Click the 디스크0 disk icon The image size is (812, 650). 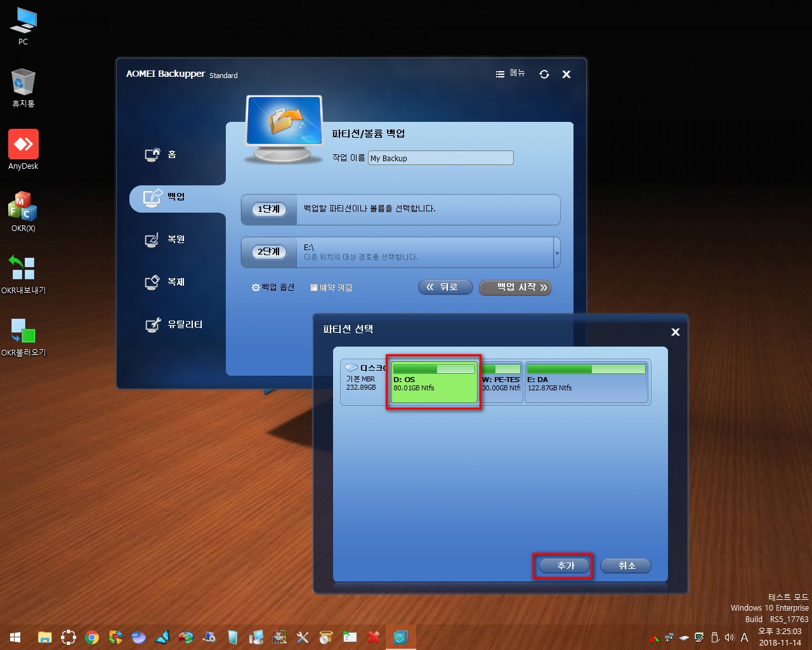[x=351, y=368]
